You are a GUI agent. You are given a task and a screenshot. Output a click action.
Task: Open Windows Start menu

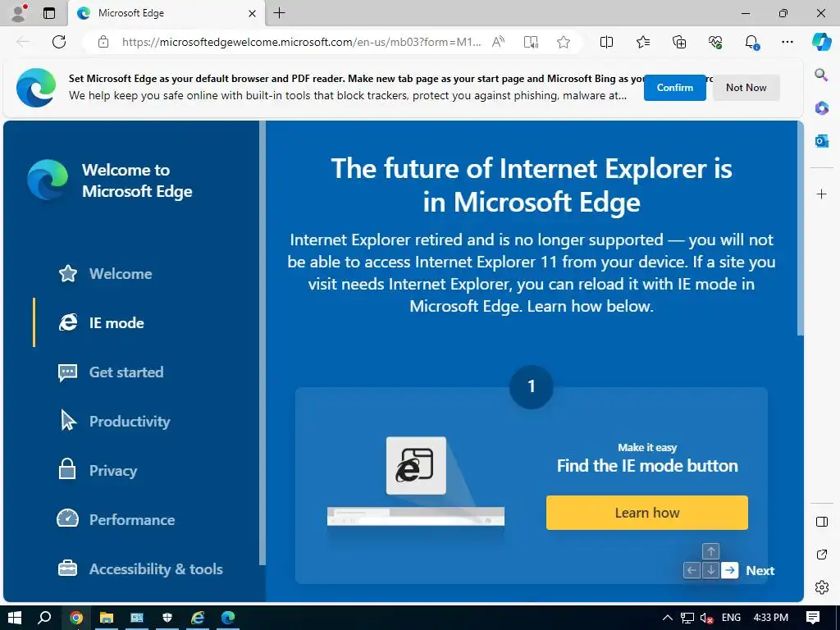(15, 618)
